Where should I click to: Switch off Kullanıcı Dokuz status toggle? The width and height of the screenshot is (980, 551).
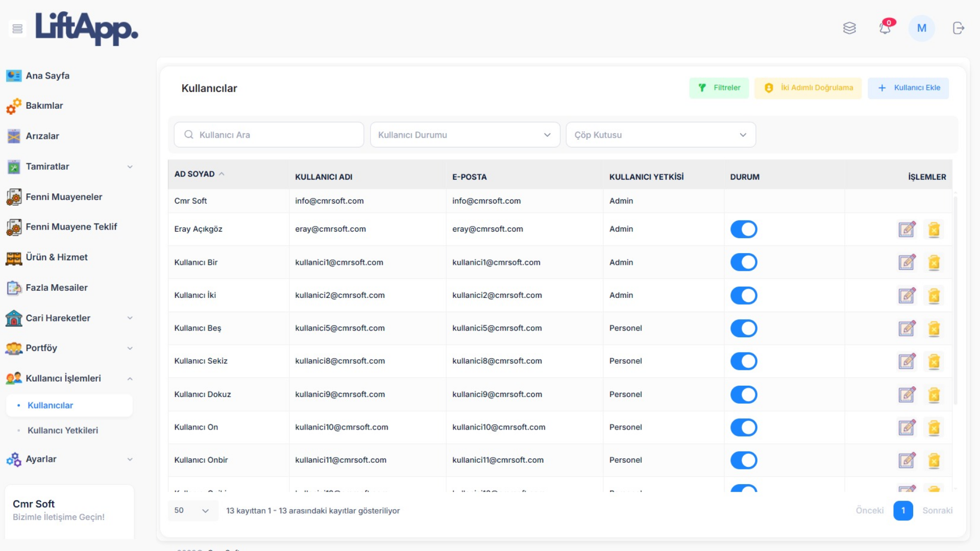click(x=743, y=394)
